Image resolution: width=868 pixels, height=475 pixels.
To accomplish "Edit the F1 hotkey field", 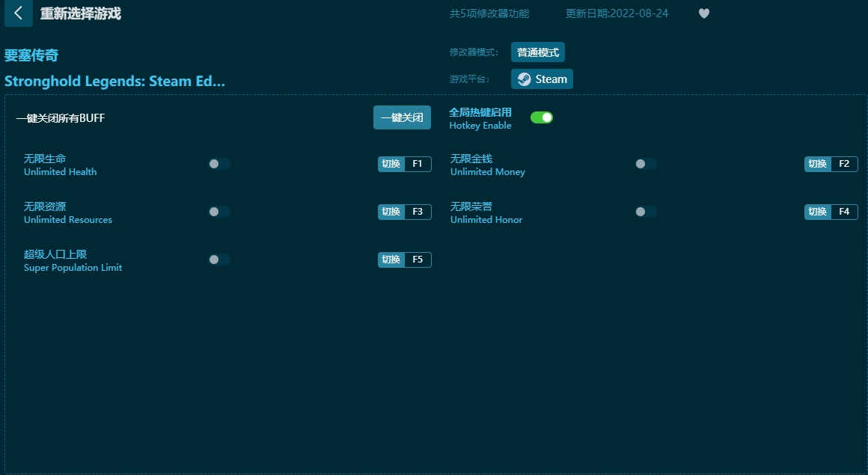I will [x=418, y=164].
